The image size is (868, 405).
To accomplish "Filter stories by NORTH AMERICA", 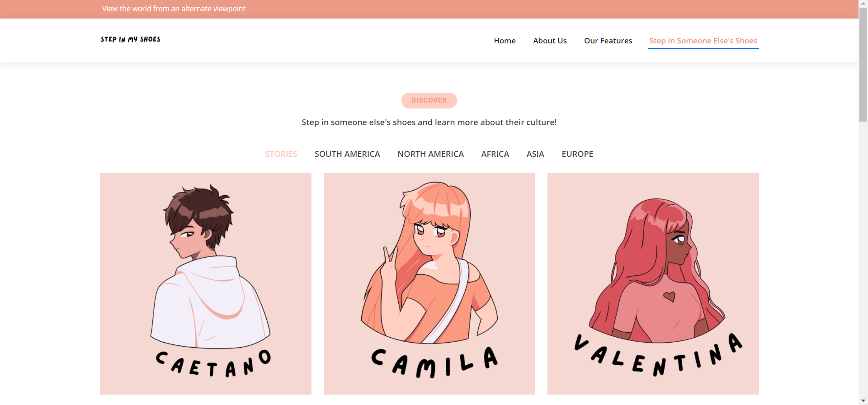I will tap(430, 154).
